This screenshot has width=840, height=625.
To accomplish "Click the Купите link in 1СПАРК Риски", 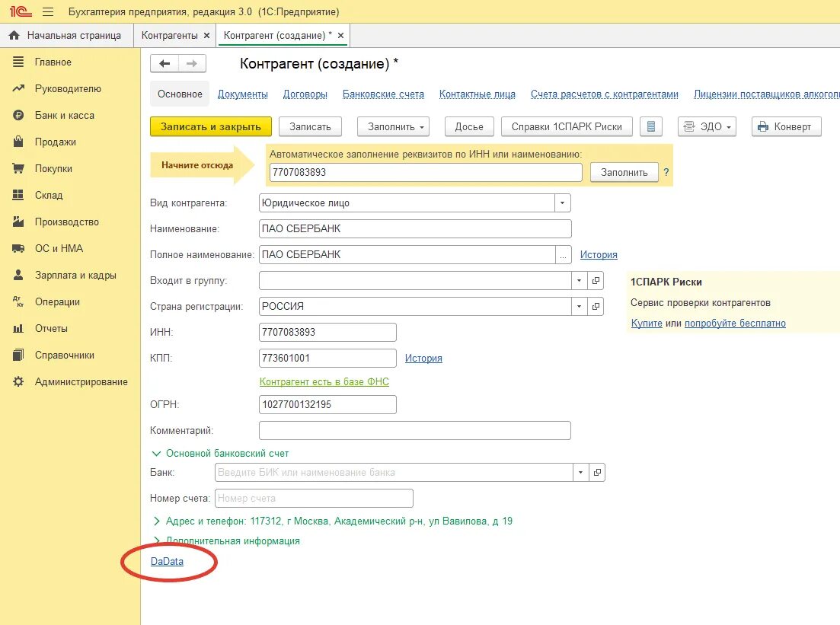I will [647, 324].
